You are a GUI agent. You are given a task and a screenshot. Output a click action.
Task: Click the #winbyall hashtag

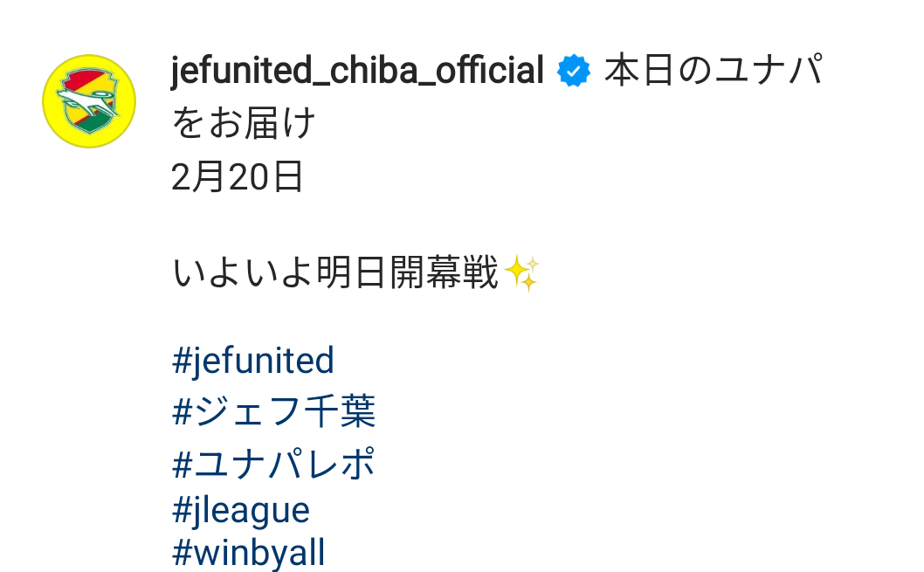tap(249, 554)
